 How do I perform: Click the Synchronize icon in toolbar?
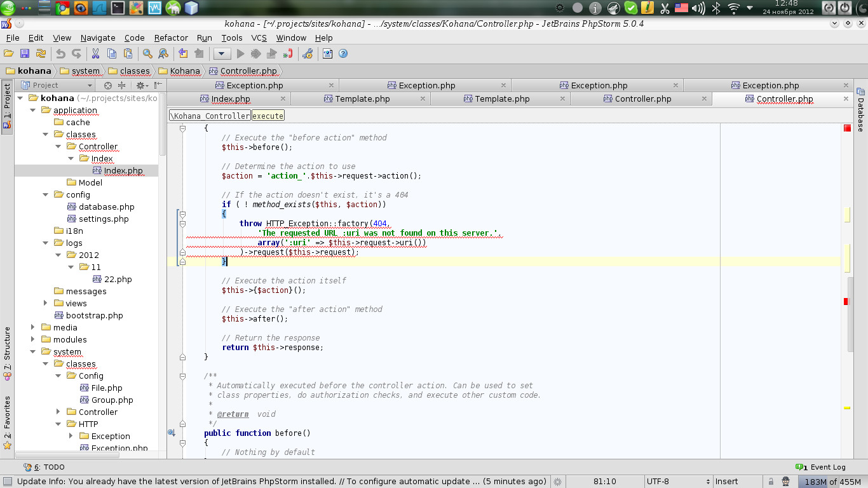41,54
